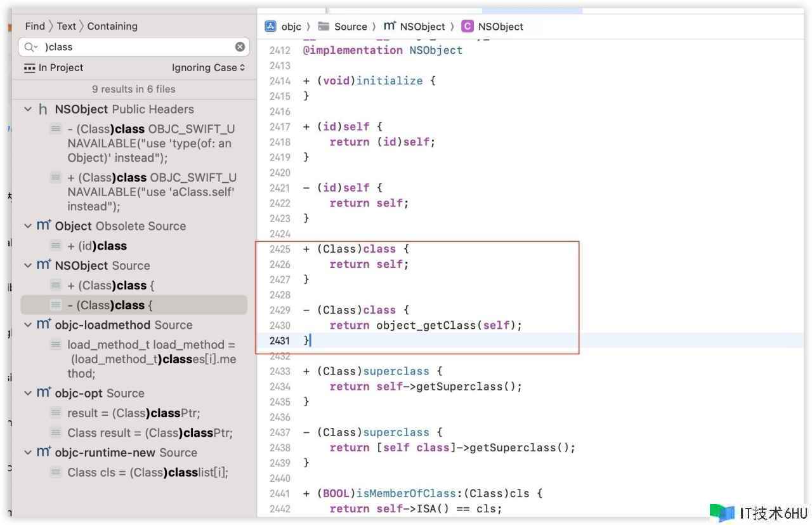
Task: Collapse the NSObject Public Headers group
Action: 27,109
